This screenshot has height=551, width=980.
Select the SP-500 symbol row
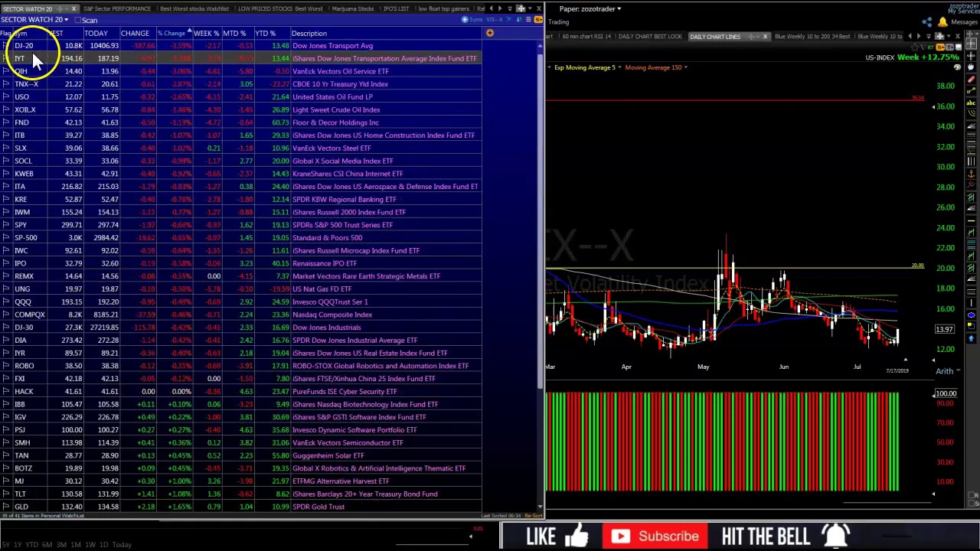pyautogui.click(x=25, y=238)
